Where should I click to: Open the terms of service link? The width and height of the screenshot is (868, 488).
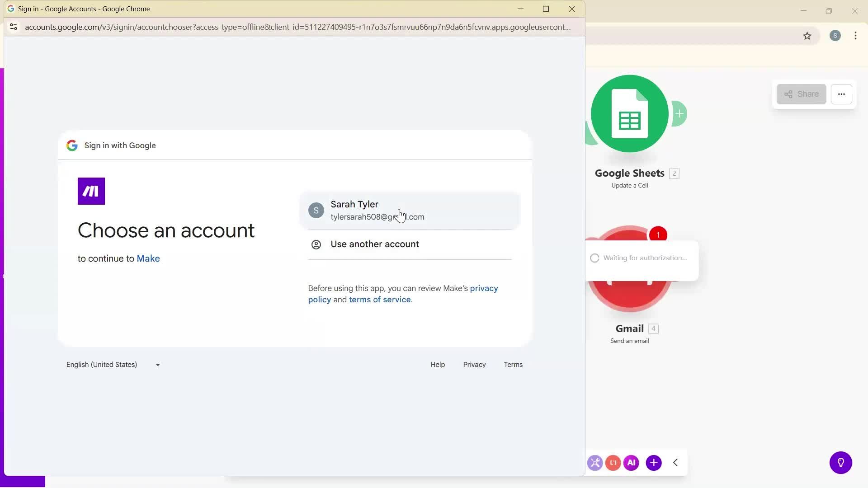pos(380,299)
